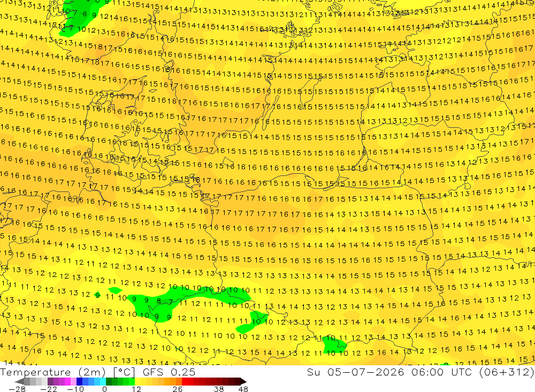Click the "[°C]" unit label
Screen dimensions: 535x392
pyautogui.click(x=124, y=372)
